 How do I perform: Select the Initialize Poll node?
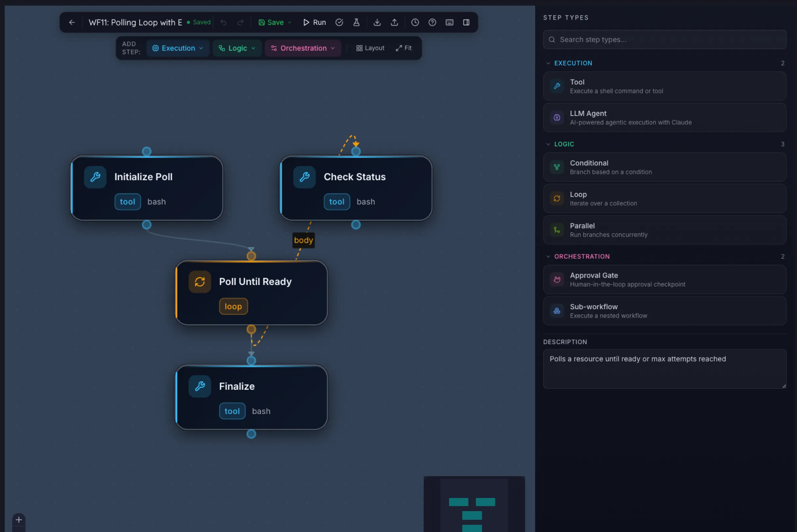pyautogui.click(x=146, y=188)
